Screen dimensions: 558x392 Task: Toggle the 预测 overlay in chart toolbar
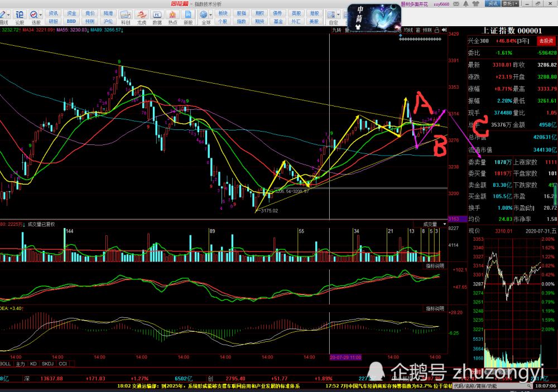coord(427,30)
